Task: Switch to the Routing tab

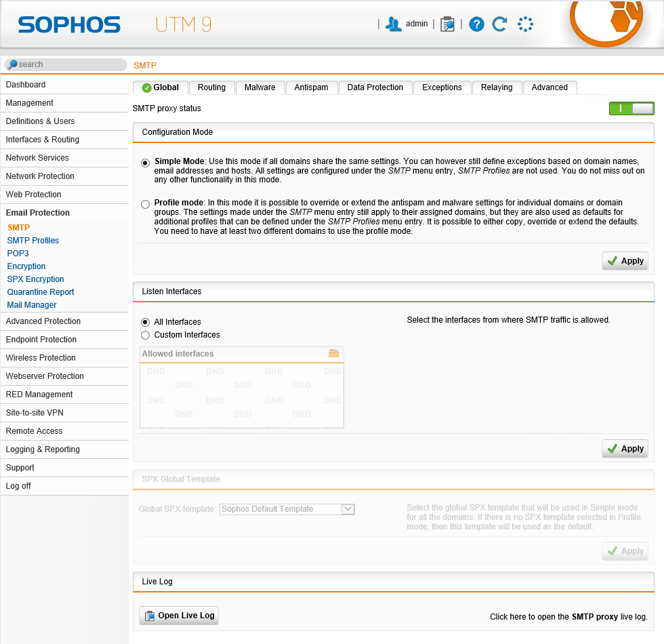Action: pos(211,87)
